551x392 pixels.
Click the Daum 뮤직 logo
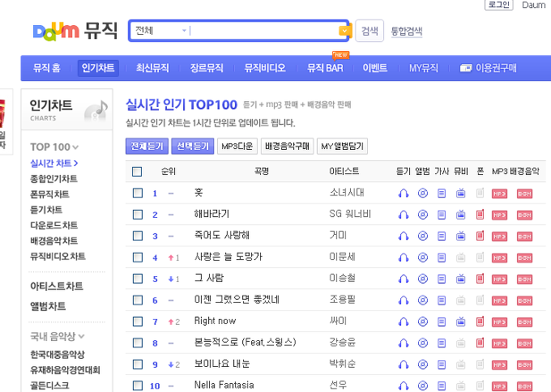click(x=67, y=31)
